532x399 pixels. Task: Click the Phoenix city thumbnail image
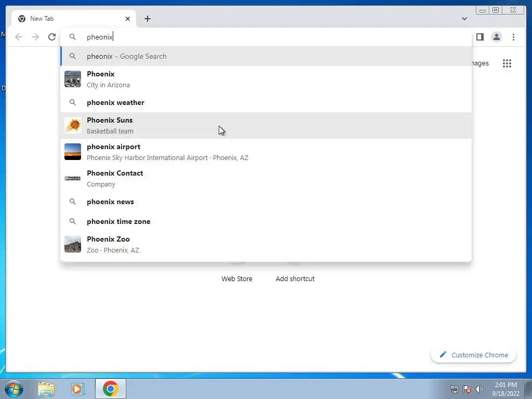(x=73, y=79)
